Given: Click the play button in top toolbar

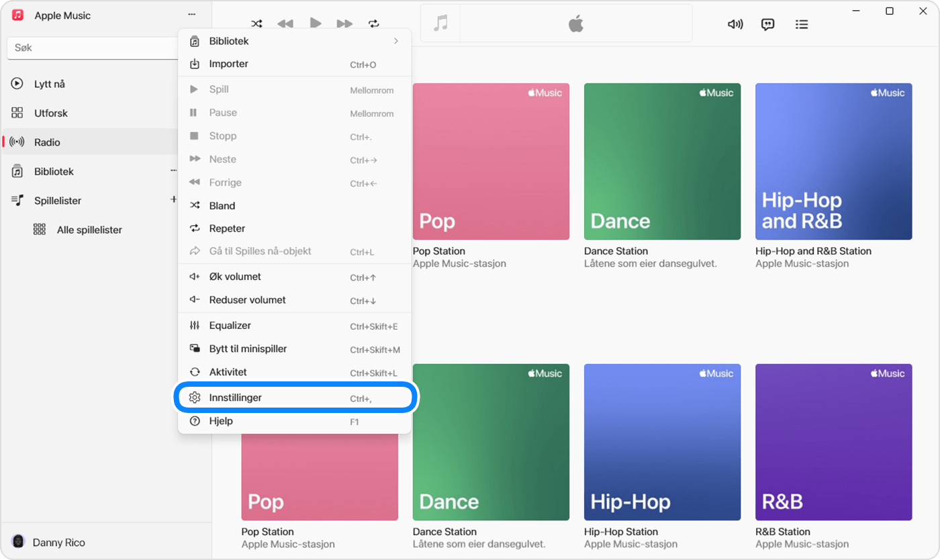Looking at the screenshot, I should tap(315, 23).
